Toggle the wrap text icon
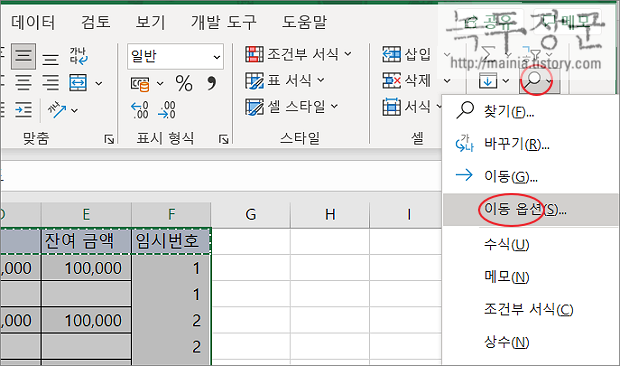This screenshot has width=620, height=366. click(79, 56)
